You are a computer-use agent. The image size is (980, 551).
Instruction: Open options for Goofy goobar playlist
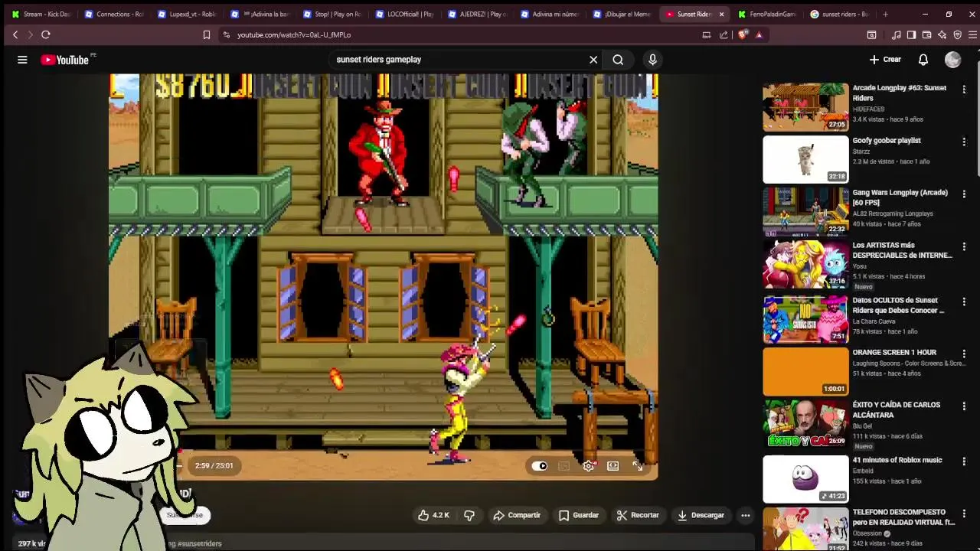[964, 142]
